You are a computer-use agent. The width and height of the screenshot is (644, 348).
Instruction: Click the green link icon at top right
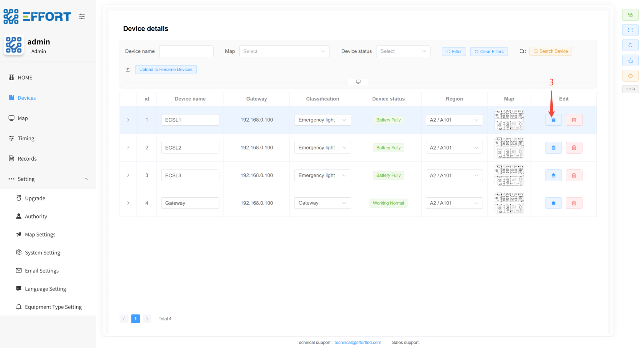(630, 15)
